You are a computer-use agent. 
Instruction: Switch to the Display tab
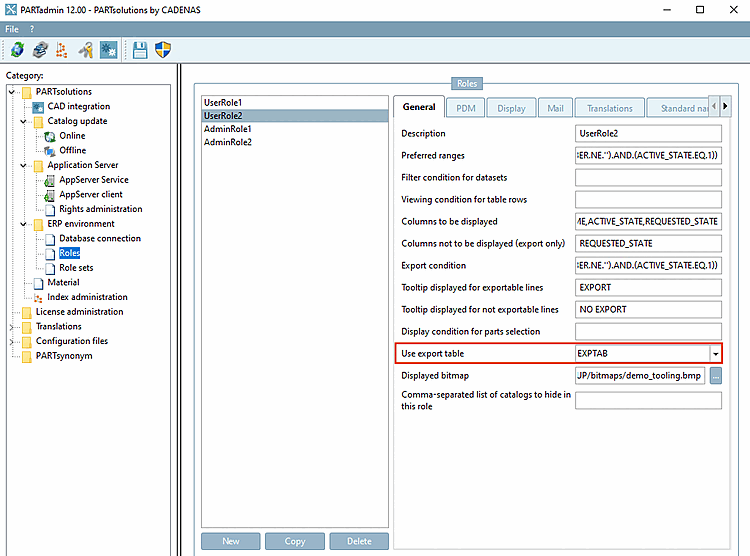click(511, 108)
